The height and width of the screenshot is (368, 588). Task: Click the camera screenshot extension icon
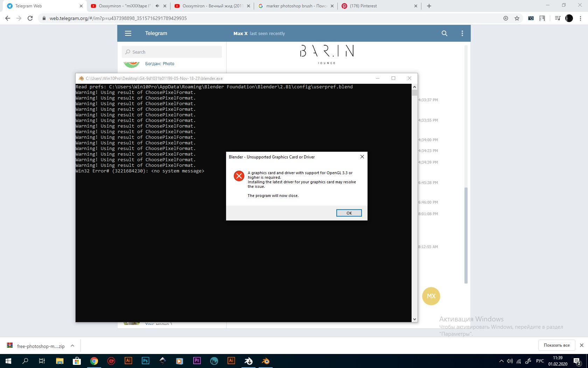tap(531, 18)
